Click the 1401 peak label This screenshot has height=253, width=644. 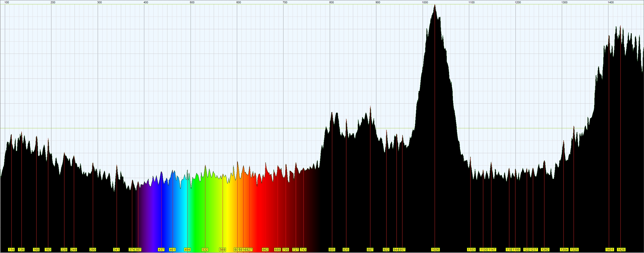(610, 250)
